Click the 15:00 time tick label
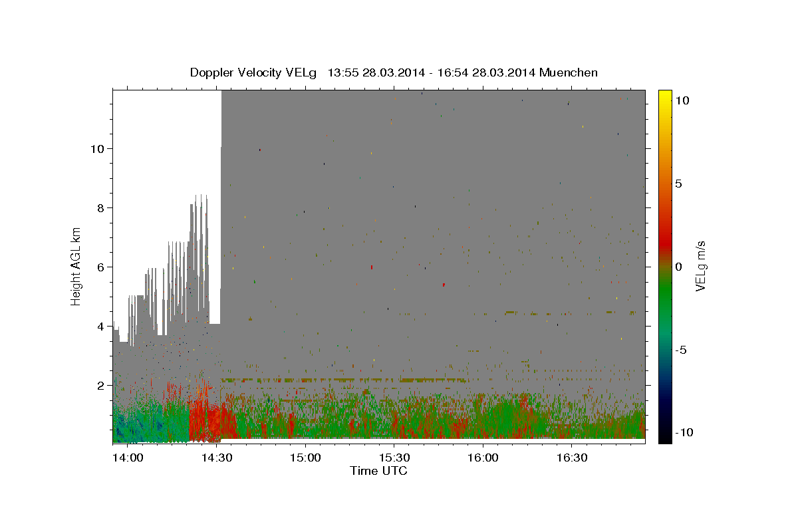The image size is (798, 532). tap(305, 458)
